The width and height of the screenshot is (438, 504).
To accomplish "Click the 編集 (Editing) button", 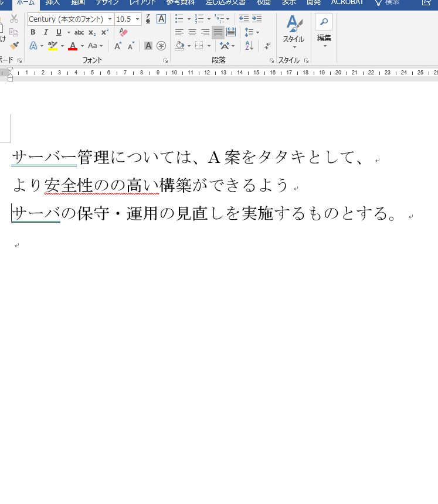I will click(324, 29).
